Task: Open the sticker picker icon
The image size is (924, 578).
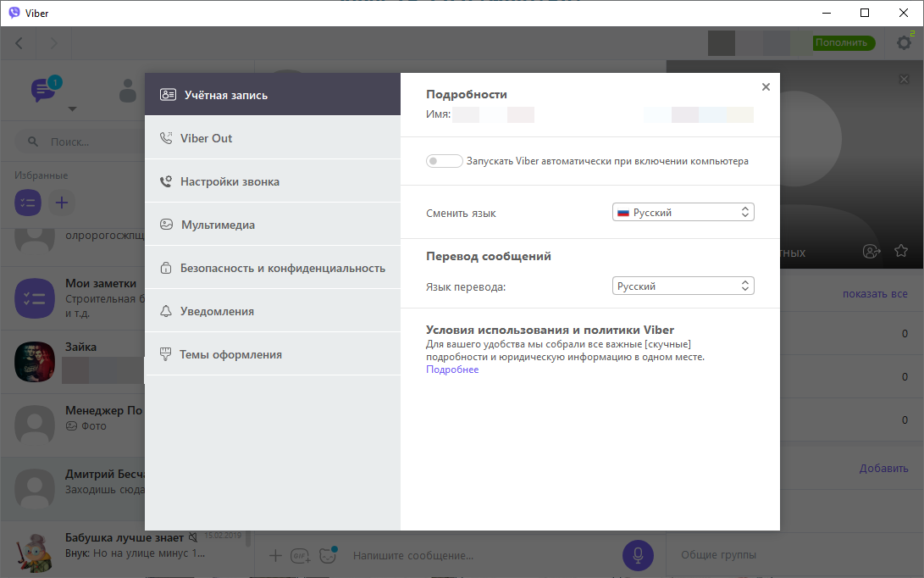Action: 327,556
